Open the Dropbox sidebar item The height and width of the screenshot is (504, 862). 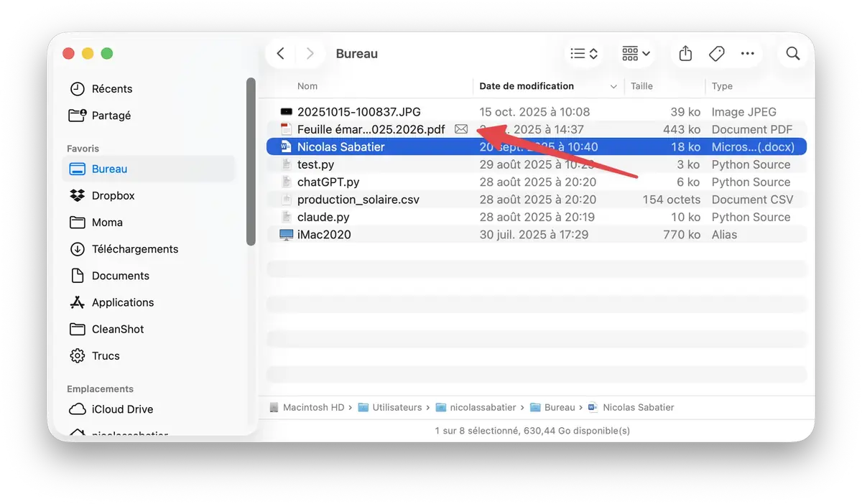click(115, 195)
